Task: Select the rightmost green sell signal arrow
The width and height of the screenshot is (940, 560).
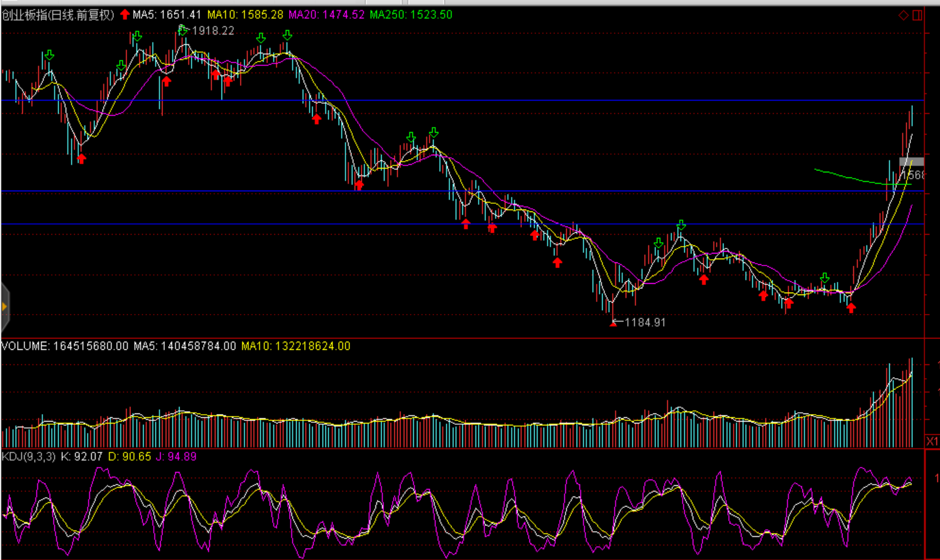Action: point(825,278)
